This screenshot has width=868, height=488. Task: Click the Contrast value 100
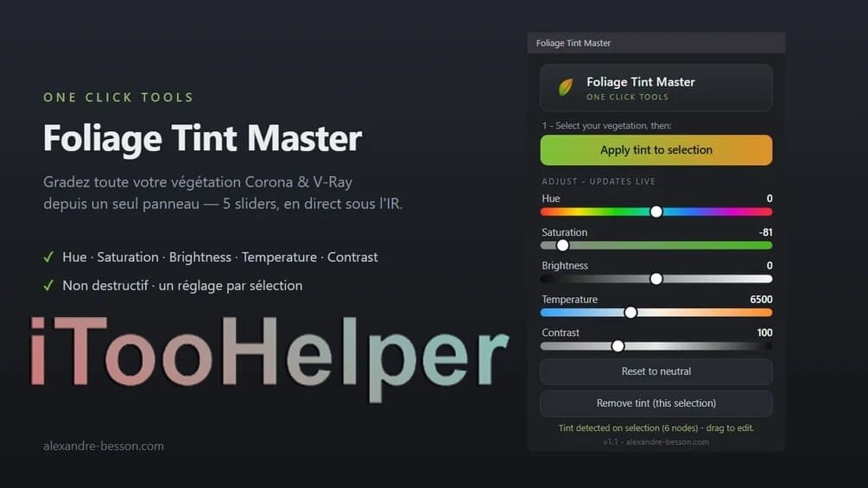pyautogui.click(x=764, y=333)
